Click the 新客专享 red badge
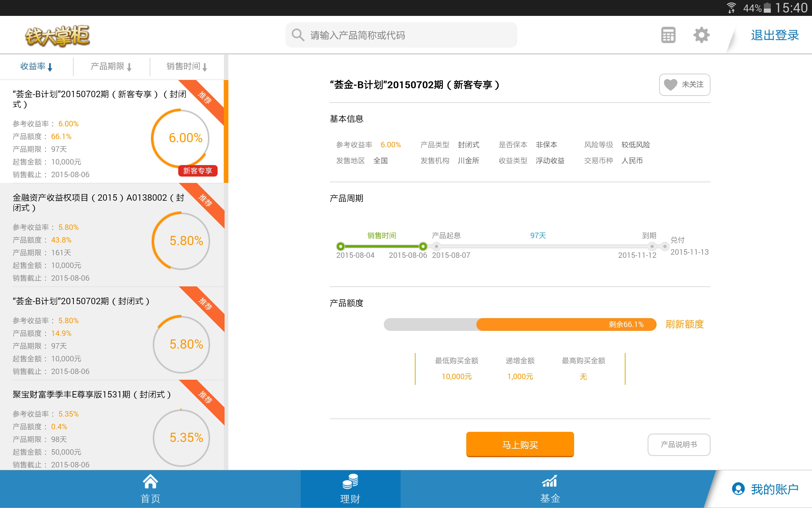 198,171
